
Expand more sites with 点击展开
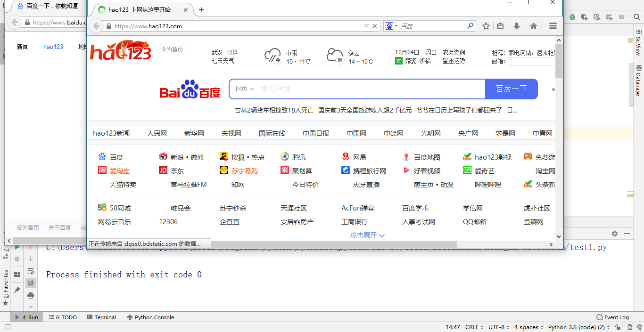point(367,235)
